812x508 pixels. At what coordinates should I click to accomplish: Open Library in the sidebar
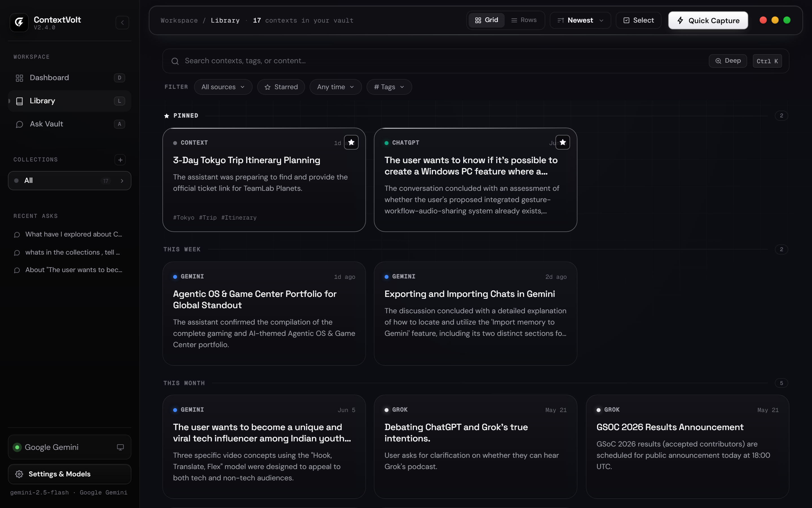pyautogui.click(x=69, y=101)
